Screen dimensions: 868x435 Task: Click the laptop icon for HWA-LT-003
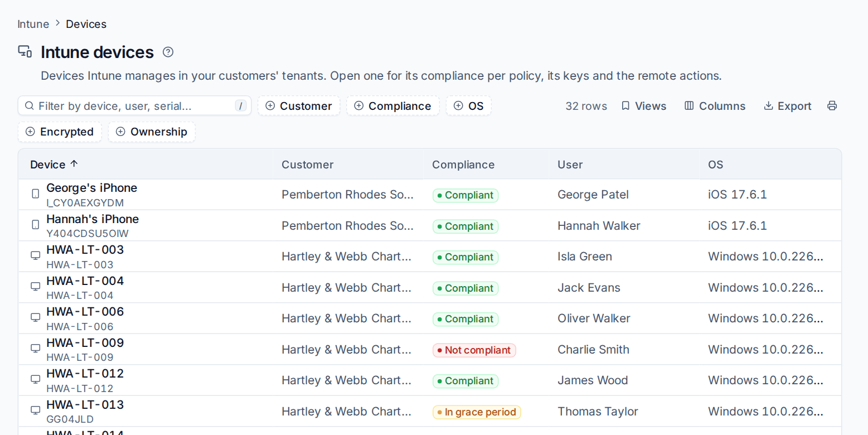36,256
